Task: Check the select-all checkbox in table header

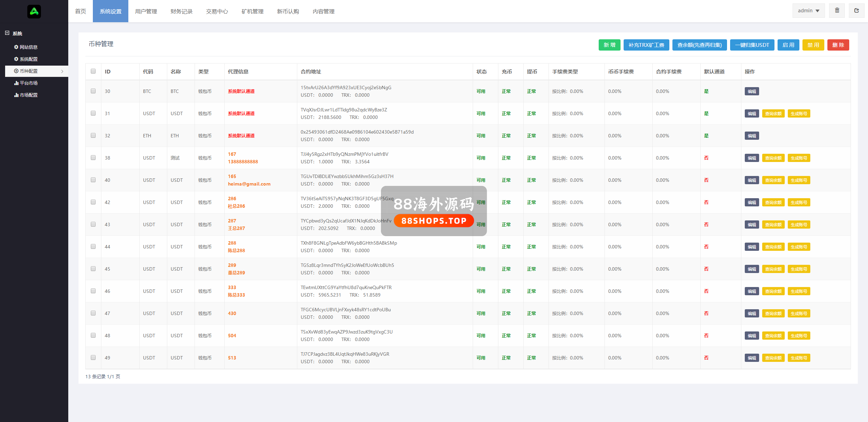Action: pos(93,71)
